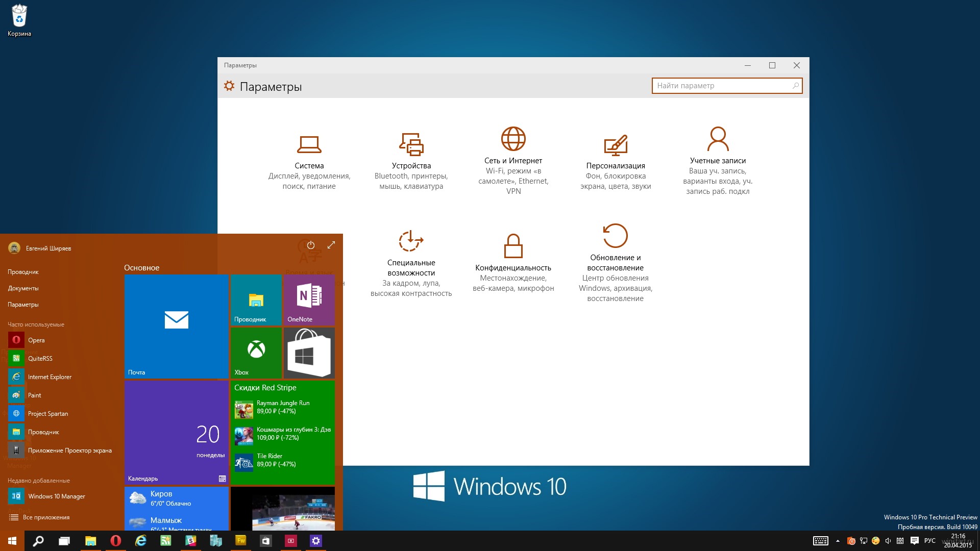Open touch keyboard from system tray

click(821, 541)
